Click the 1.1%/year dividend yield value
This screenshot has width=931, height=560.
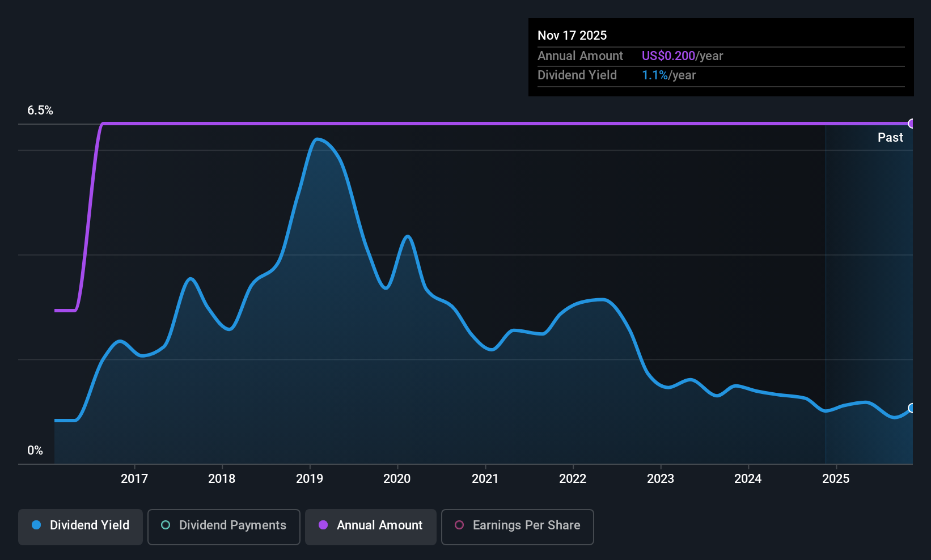[668, 75]
